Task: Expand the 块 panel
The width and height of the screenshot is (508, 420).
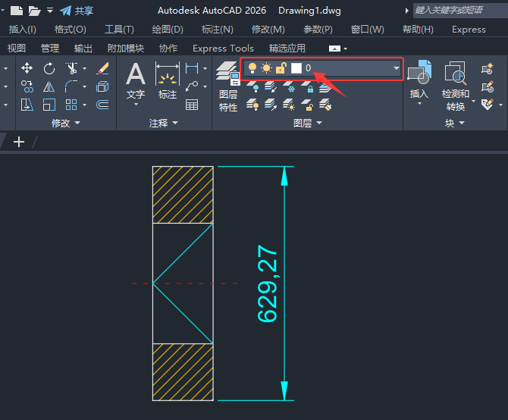Action: [x=455, y=123]
